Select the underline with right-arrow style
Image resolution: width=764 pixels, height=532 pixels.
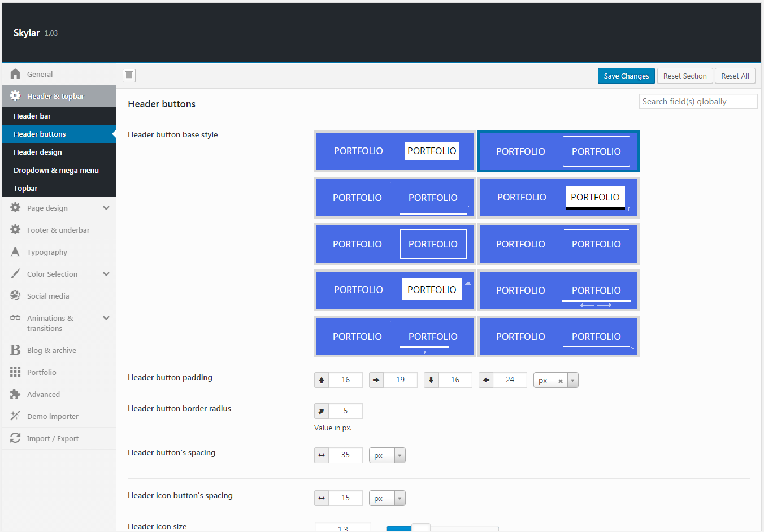(x=395, y=337)
